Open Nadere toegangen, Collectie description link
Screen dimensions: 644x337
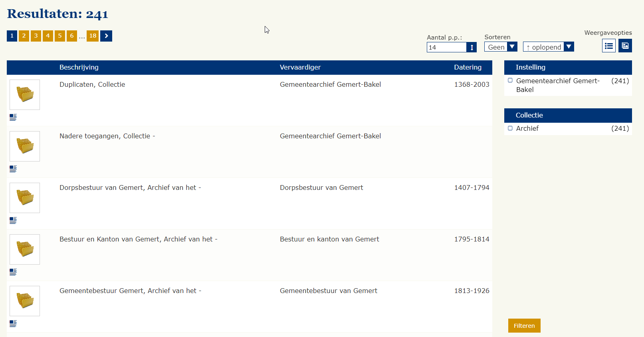107,136
